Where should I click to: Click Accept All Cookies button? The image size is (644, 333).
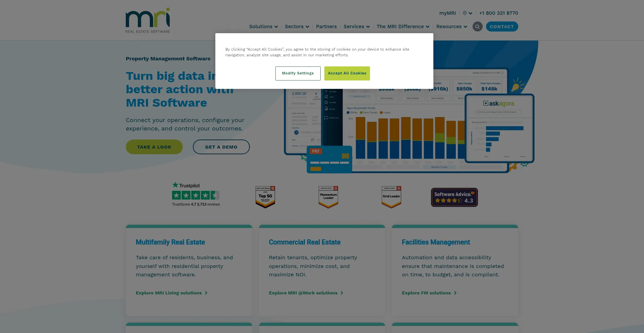point(347,73)
